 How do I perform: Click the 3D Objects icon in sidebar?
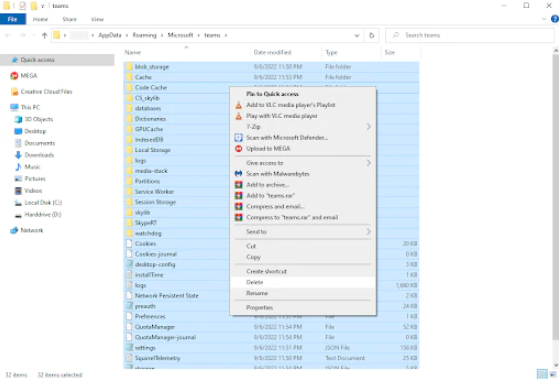pyautogui.click(x=18, y=119)
